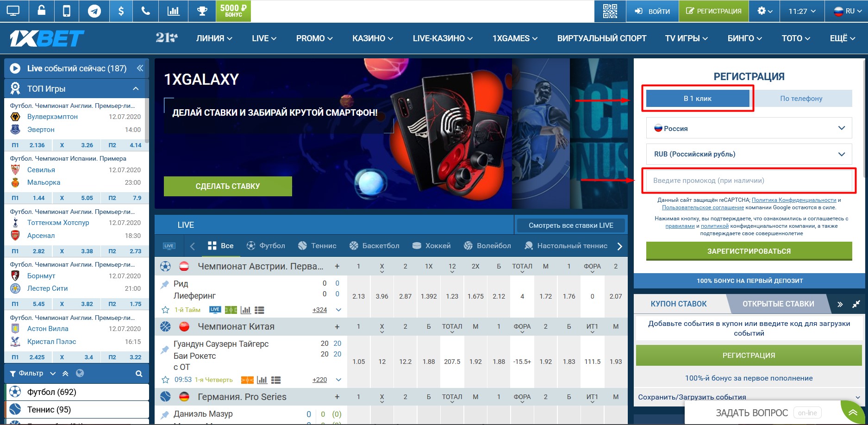868x425 pixels.
Task: Select the В 1 клик registration tab
Action: pos(698,98)
